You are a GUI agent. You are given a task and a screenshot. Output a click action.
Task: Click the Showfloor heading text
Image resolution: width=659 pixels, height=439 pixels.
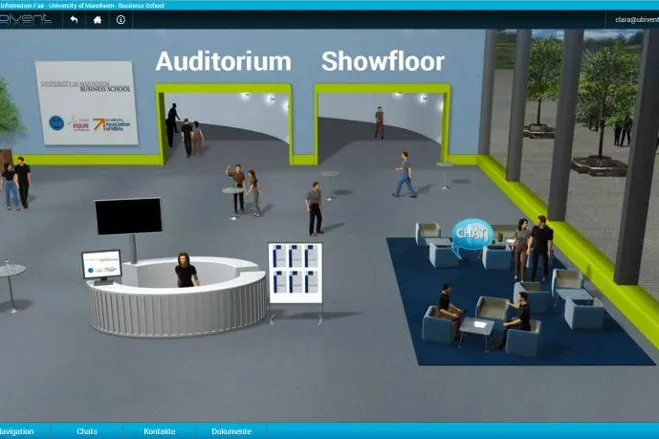coord(382,62)
